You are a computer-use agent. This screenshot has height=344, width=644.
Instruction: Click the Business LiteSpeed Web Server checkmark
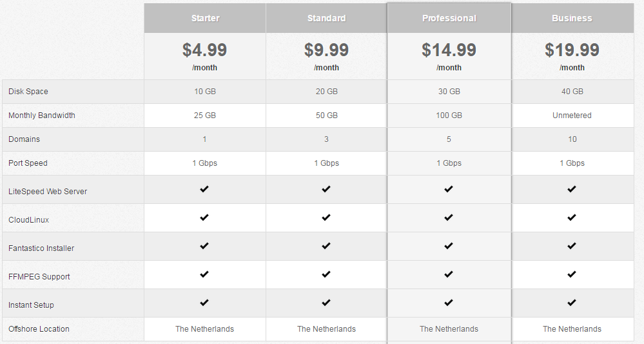pos(571,189)
